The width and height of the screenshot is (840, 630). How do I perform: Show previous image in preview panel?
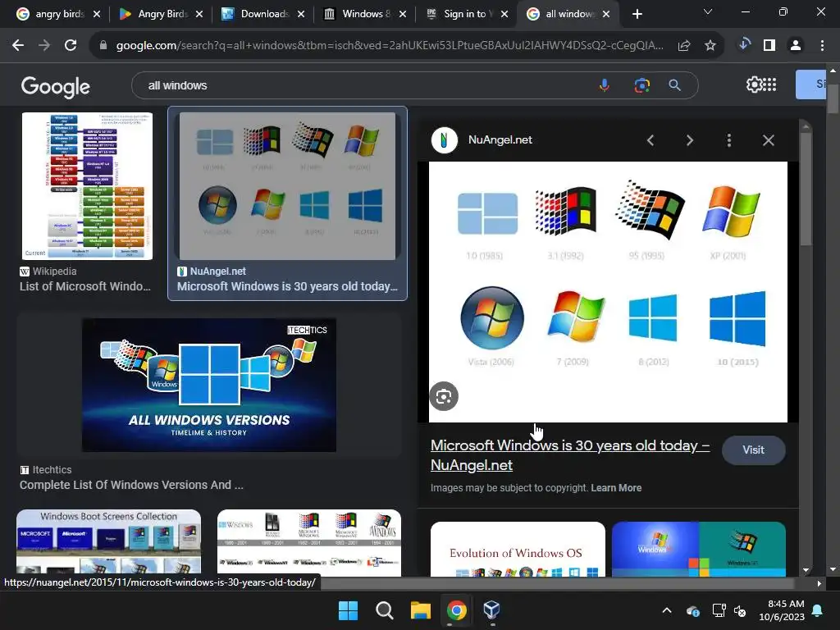[651, 140]
